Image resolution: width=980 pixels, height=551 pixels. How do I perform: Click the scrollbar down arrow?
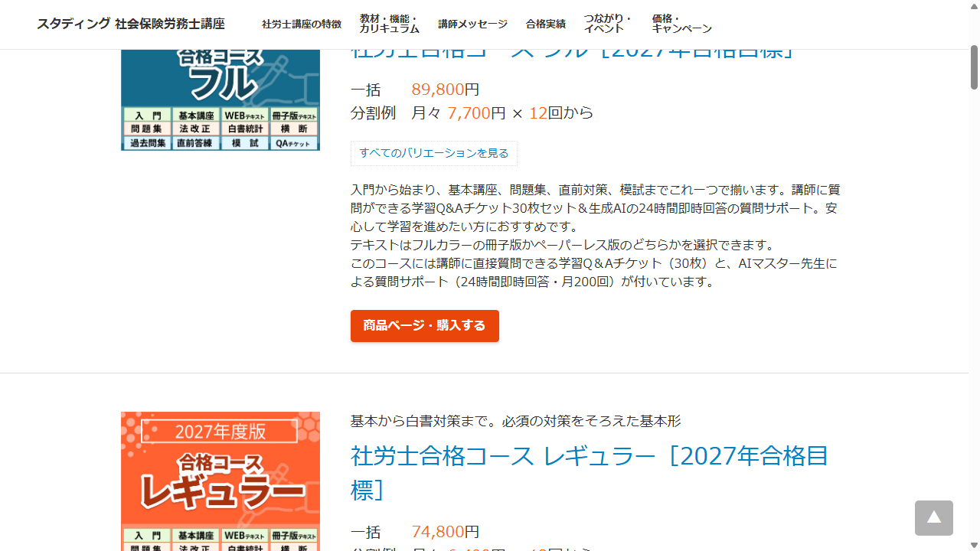[974, 545]
